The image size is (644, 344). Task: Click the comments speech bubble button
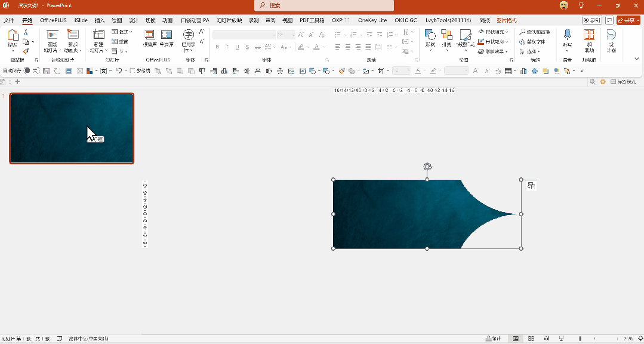point(609,20)
